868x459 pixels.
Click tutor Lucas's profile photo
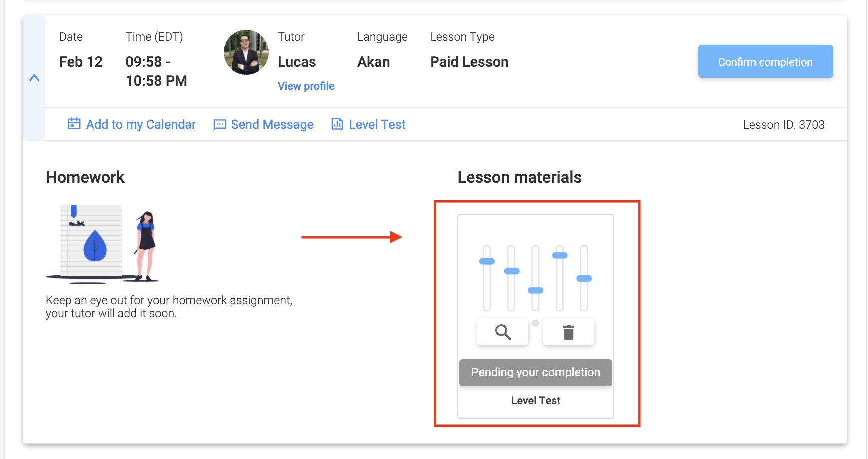point(246,53)
